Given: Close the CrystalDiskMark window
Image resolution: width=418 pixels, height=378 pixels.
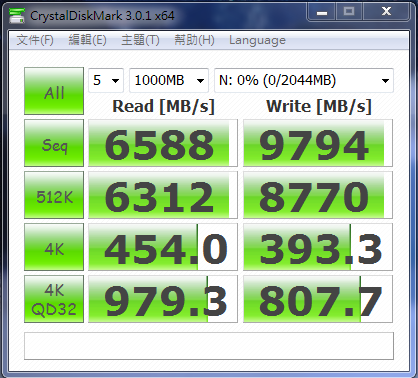Looking at the screenshot, I should pyautogui.click(x=386, y=12).
